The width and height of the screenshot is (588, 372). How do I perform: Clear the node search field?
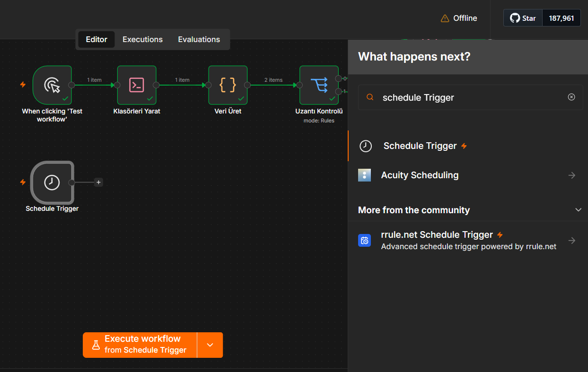[x=571, y=97]
